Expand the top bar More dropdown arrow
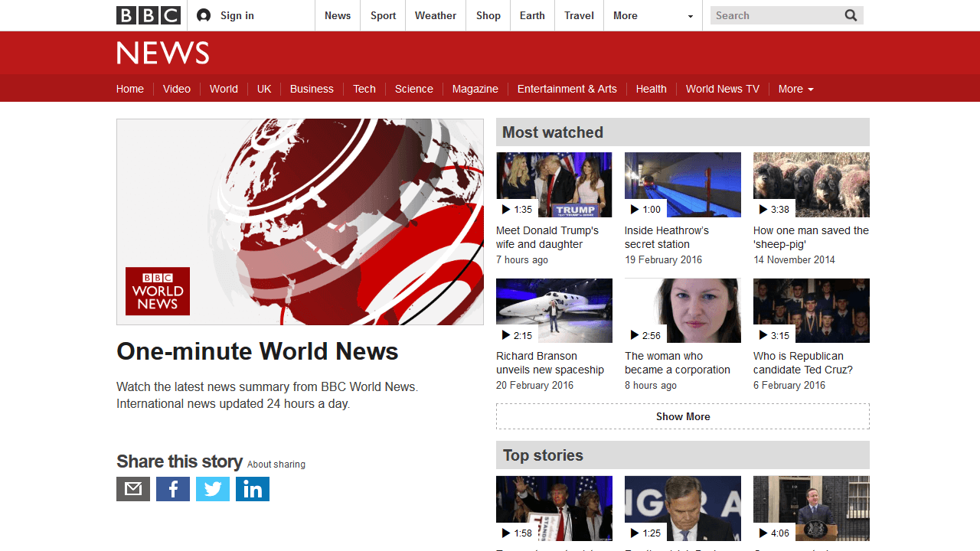The width and height of the screenshot is (980, 551). click(690, 16)
